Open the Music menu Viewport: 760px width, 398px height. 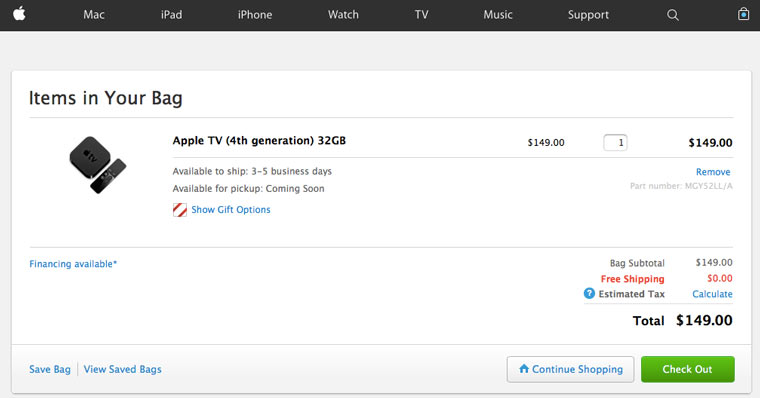point(498,15)
